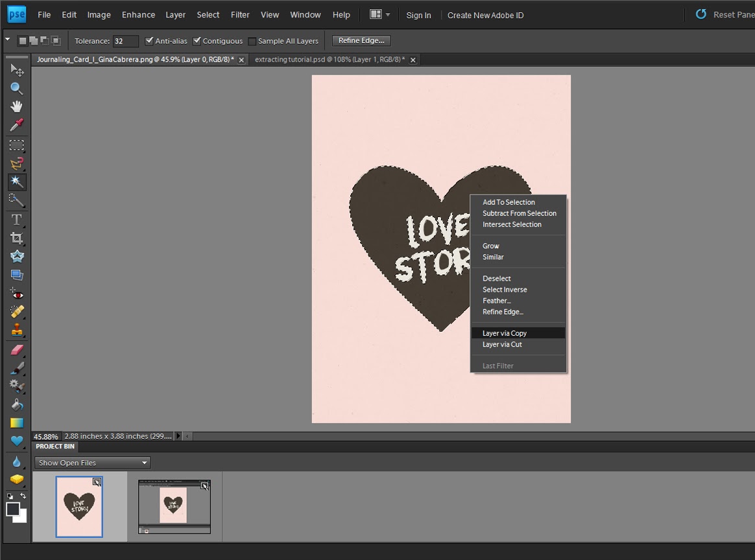The width and height of the screenshot is (755, 560).
Task: Pick the Hand tool
Action: [17, 106]
